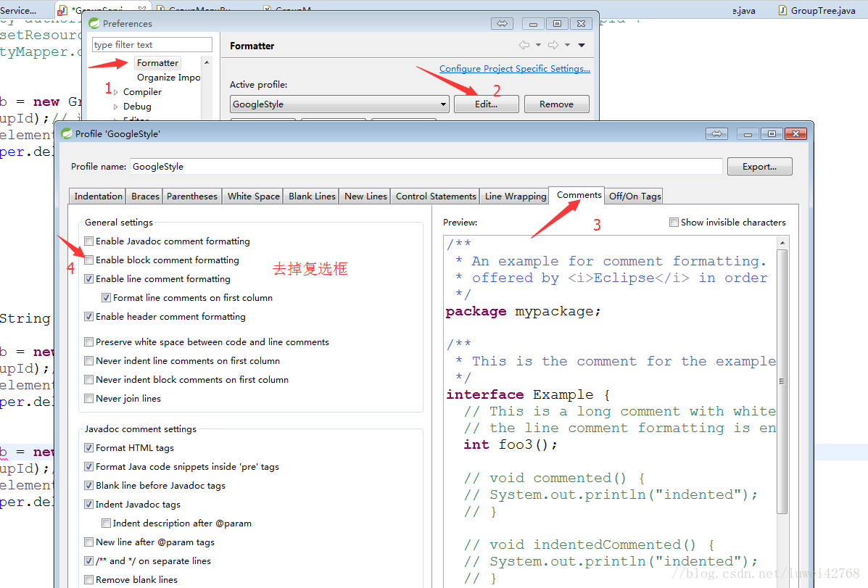Screen dimensions: 868x588
Task: Check Never indent line comments on first column
Action: coord(88,360)
